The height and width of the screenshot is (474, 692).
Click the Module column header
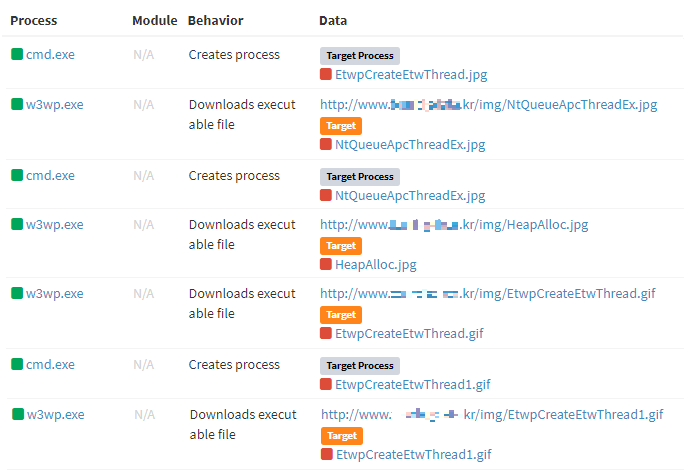(154, 20)
